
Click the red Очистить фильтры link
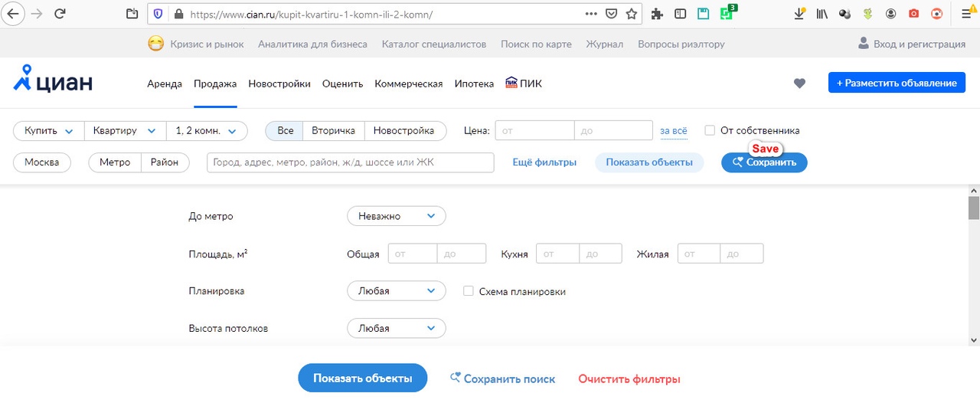pos(629,379)
